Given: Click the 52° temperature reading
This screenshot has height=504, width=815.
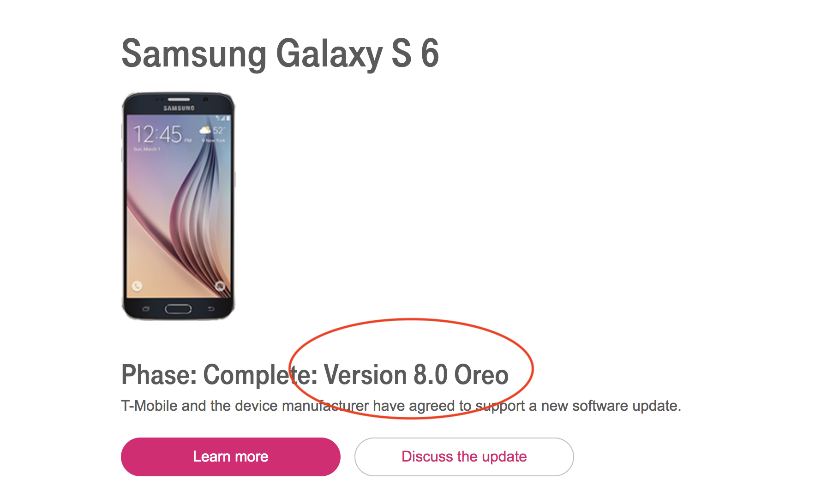Looking at the screenshot, I should tap(219, 130).
